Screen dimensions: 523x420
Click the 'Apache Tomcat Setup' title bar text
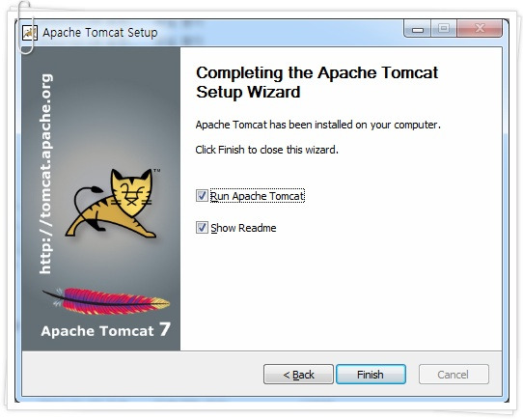[100, 33]
